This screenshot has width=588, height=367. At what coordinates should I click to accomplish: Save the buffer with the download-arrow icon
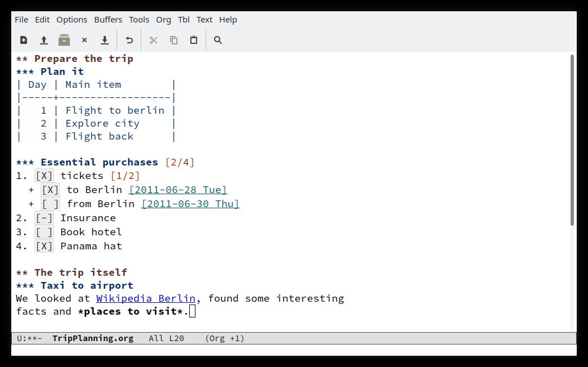click(105, 40)
